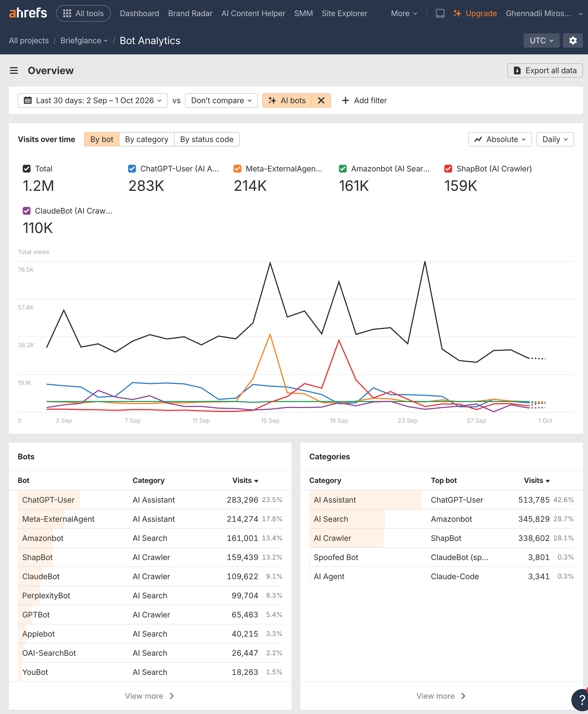
Task: Open settings gear icon
Action: [x=572, y=40]
